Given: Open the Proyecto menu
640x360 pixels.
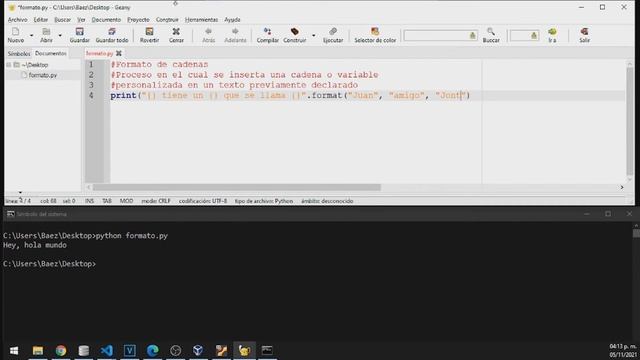Looking at the screenshot, I should pos(138,20).
